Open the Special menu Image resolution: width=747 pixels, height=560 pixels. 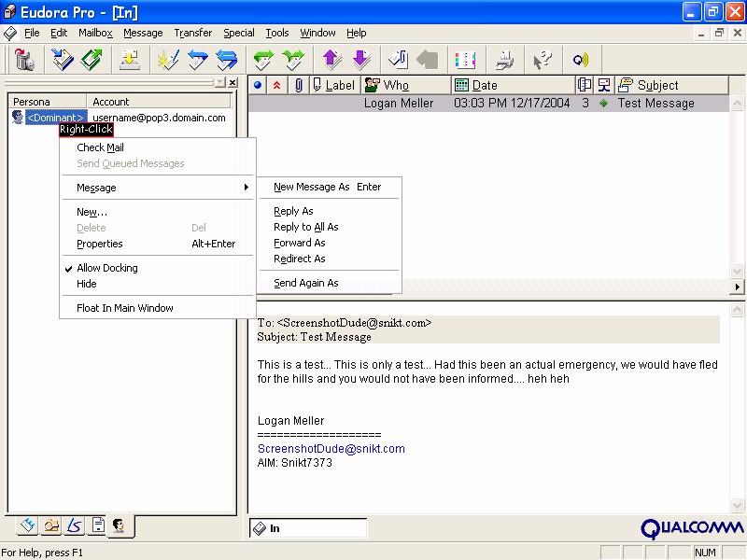click(239, 33)
